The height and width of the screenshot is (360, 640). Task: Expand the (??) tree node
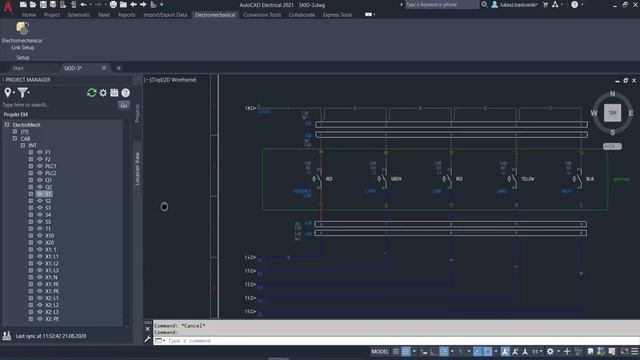point(15,131)
